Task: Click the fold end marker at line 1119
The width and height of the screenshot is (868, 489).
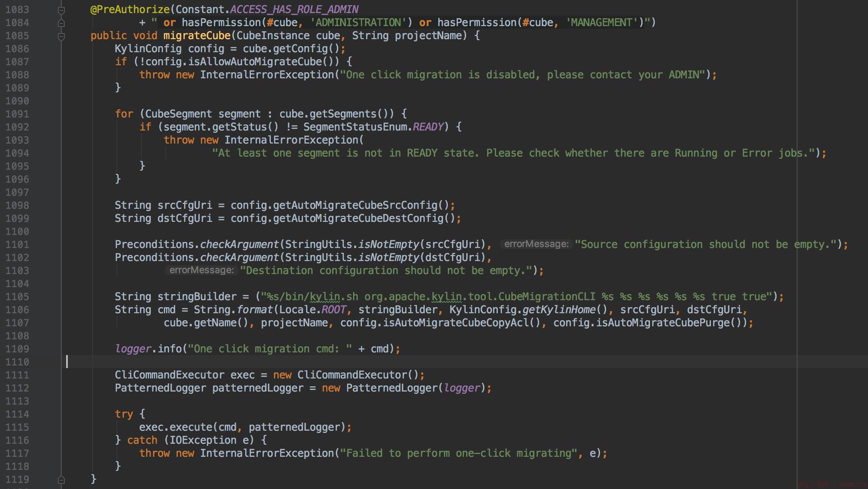Action: 61,479
